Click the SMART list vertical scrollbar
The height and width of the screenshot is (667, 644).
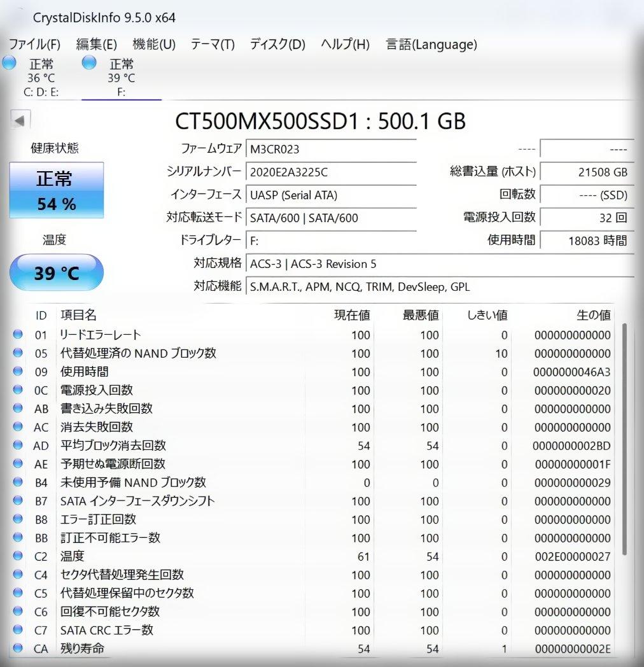click(x=624, y=439)
